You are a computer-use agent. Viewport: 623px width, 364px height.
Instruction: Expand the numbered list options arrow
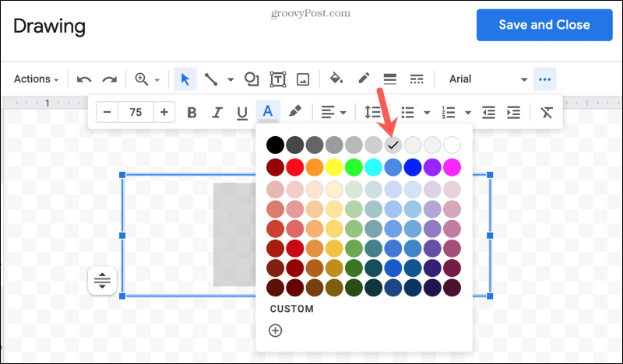(x=468, y=113)
